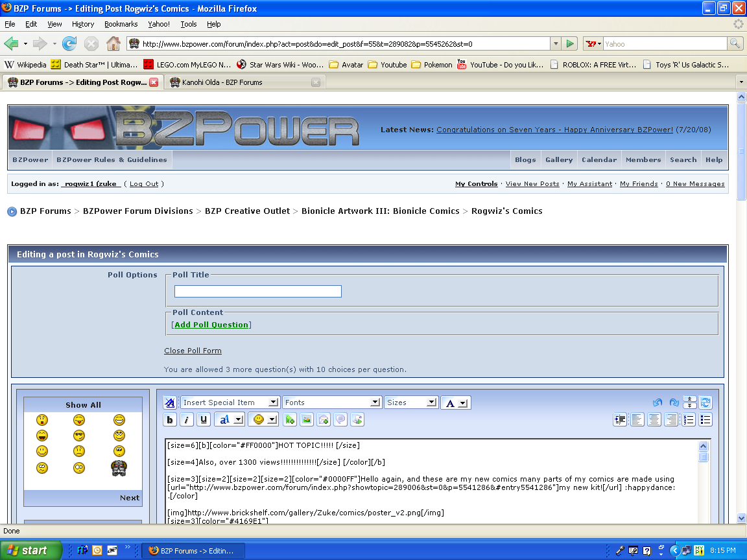Click the Log Out link

tap(144, 184)
